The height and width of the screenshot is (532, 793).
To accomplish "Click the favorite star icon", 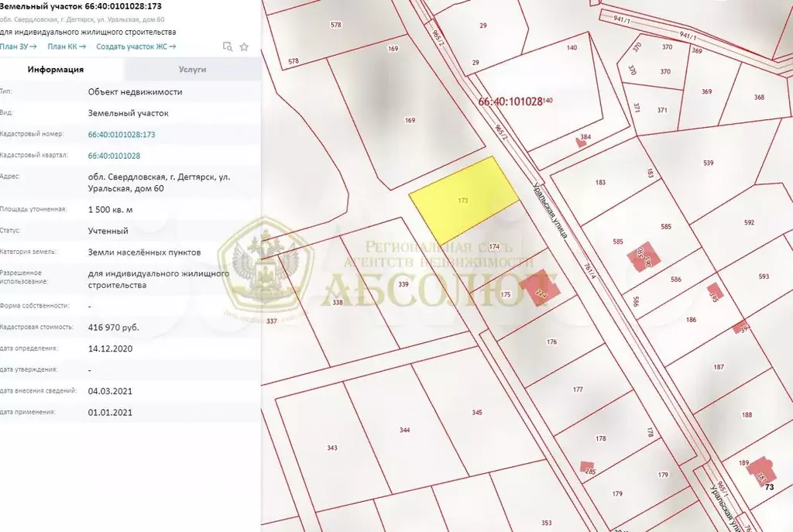I will pyautogui.click(x=244, y=46).
